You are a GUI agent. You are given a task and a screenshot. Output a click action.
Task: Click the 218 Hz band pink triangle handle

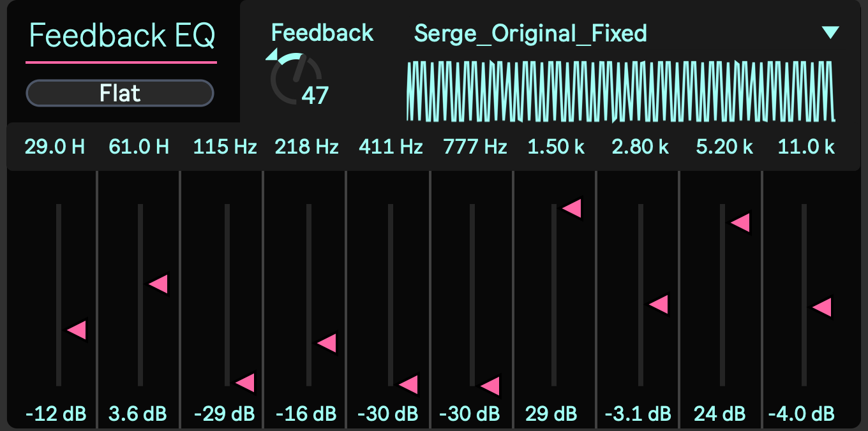327,343
